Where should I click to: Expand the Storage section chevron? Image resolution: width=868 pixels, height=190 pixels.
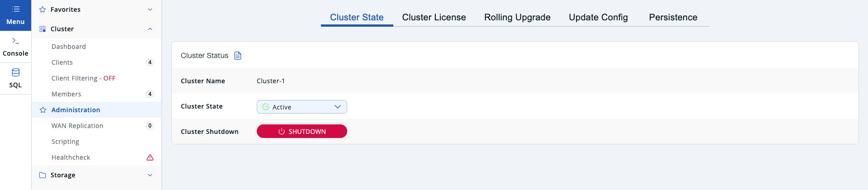150,175
